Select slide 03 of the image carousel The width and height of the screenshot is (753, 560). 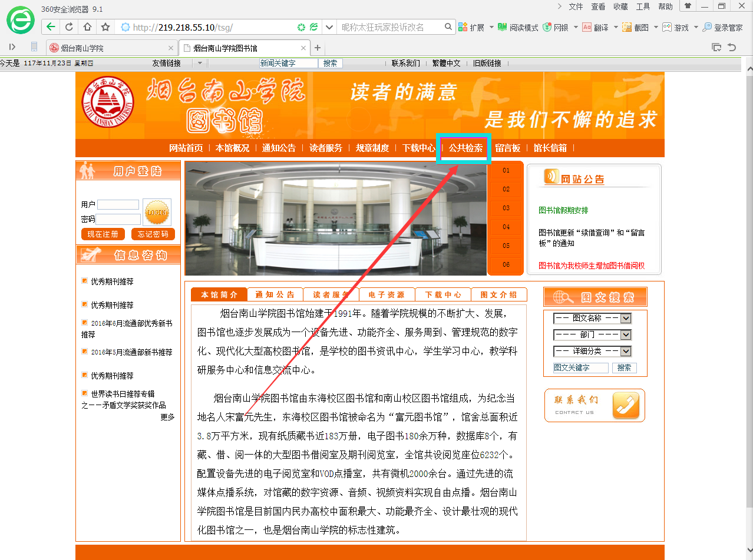coord(506,208)
